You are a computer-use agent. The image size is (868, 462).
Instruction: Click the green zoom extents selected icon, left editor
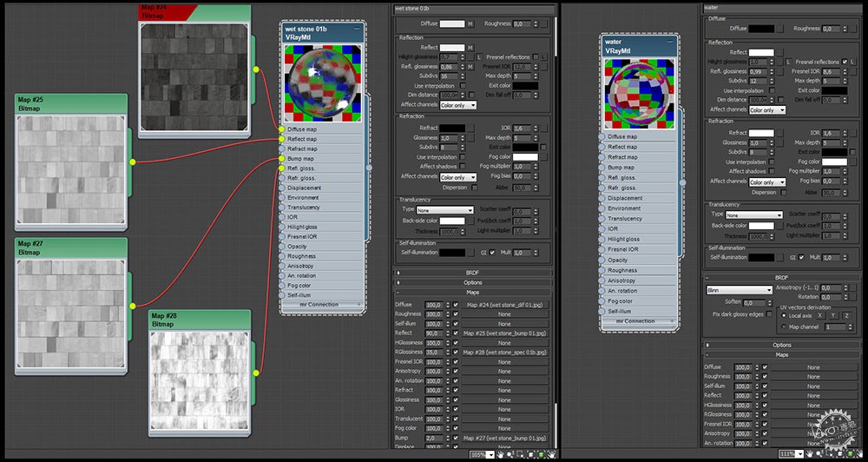point(542,454)
